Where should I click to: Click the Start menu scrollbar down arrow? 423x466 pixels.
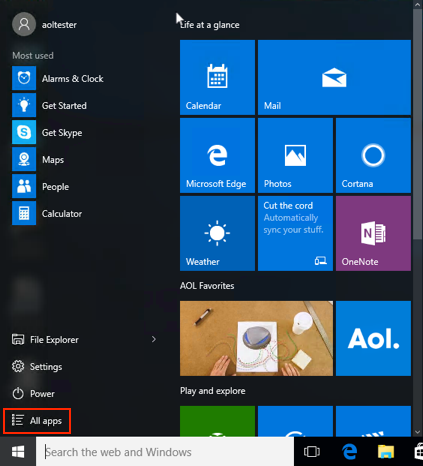[x=418, y=432]
